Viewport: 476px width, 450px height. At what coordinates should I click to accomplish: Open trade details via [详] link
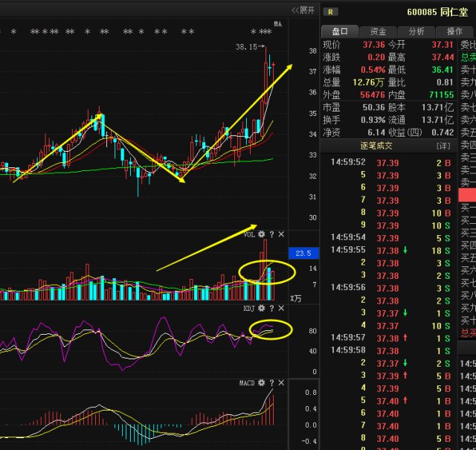(443, 146)
